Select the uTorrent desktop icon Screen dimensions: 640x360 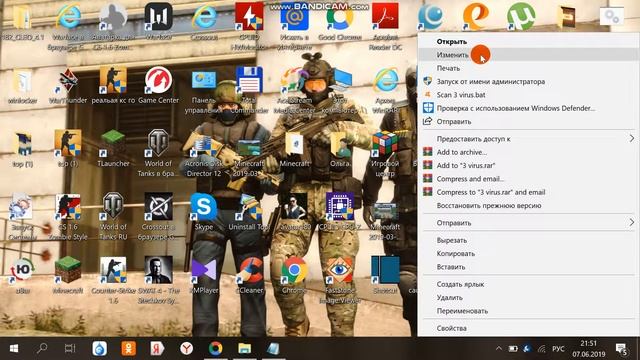[x=521, y=17]
